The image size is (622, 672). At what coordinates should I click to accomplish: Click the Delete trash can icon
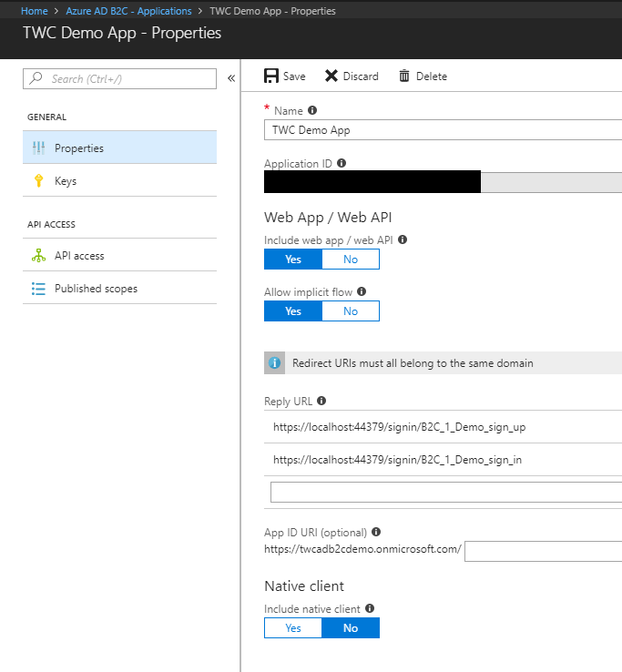point(404,76)
